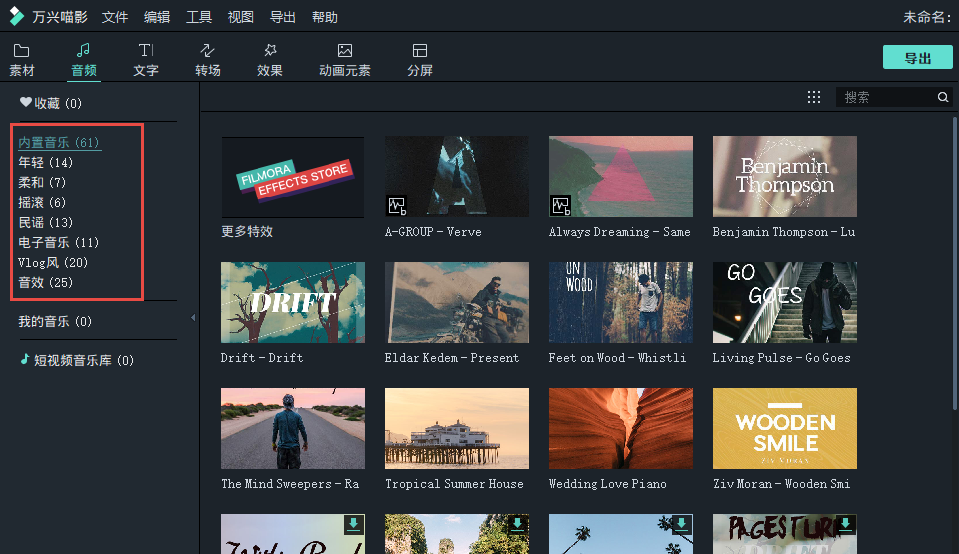
Task: Click the heart 收藏 favorites category
Action: pyautogui.click(x=50, y=103)
